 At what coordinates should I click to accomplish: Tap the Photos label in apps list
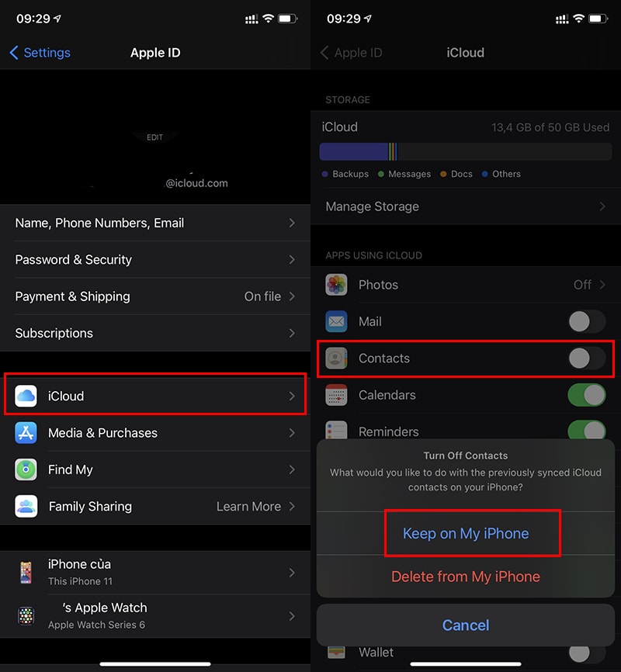[378, 285]
